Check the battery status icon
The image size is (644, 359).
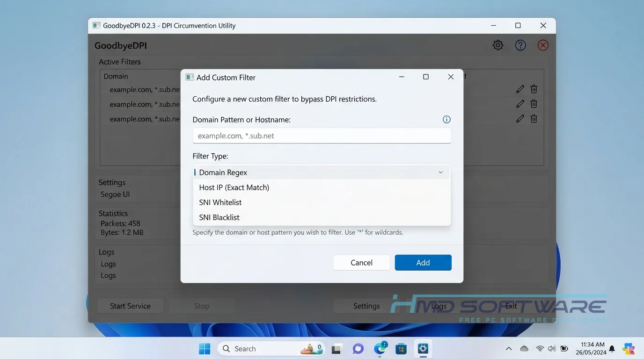564,349
